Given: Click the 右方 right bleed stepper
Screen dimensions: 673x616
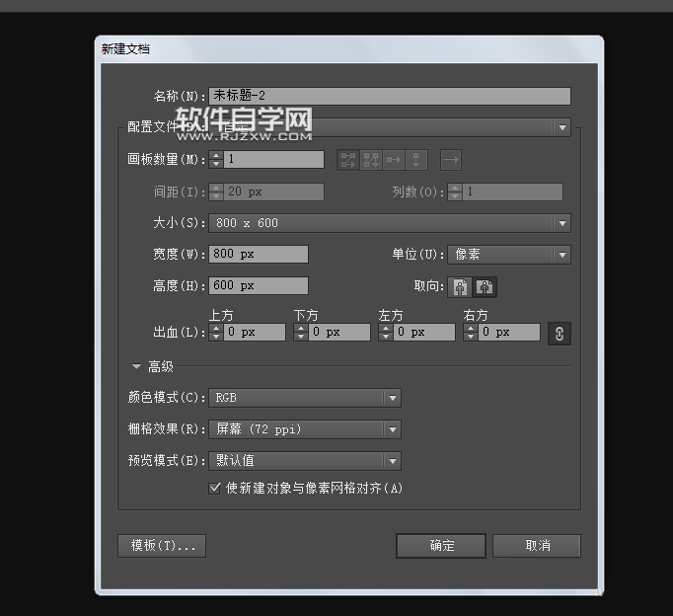Looking at the screenshot, I should (471, 333).
